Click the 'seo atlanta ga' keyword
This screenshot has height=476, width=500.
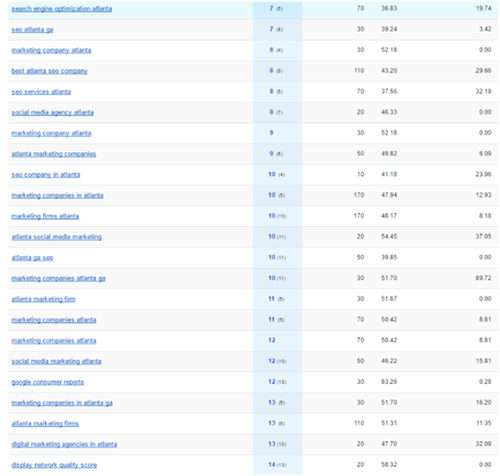pyautogui.click(x=32, y=30)
